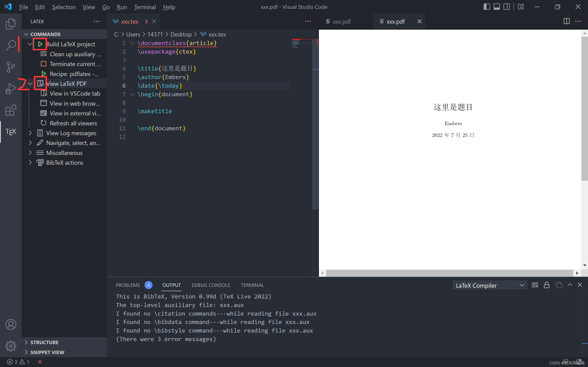Viewport: 588px width, 367px height.
Task: Toggle the primary side bar visibility
Action: [487, 7]
